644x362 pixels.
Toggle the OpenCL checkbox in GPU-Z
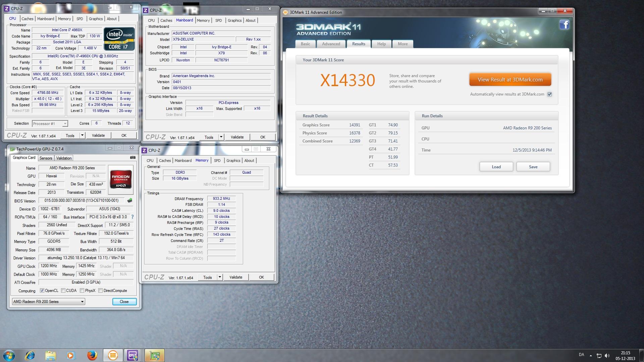pos(42,291)
